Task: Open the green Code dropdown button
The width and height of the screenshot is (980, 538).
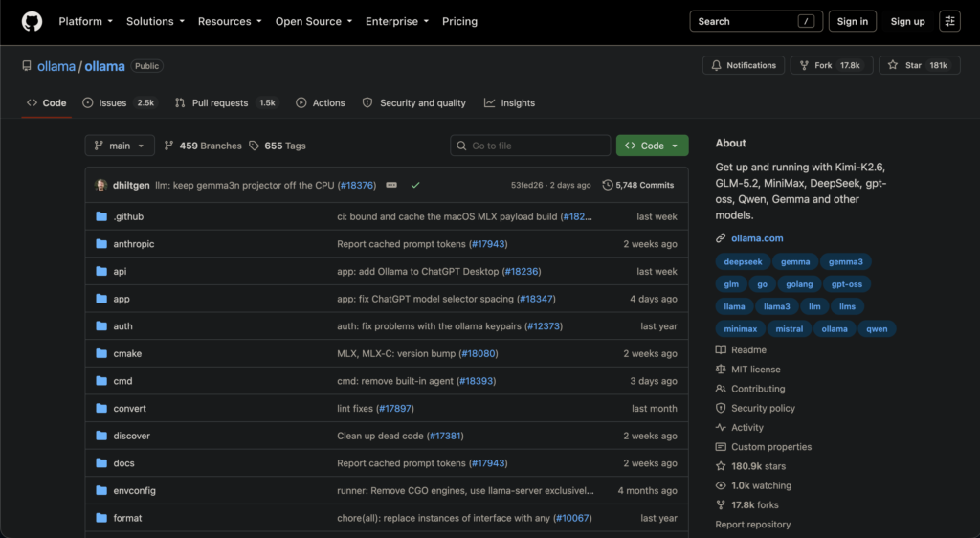Action: coord(652,146)
